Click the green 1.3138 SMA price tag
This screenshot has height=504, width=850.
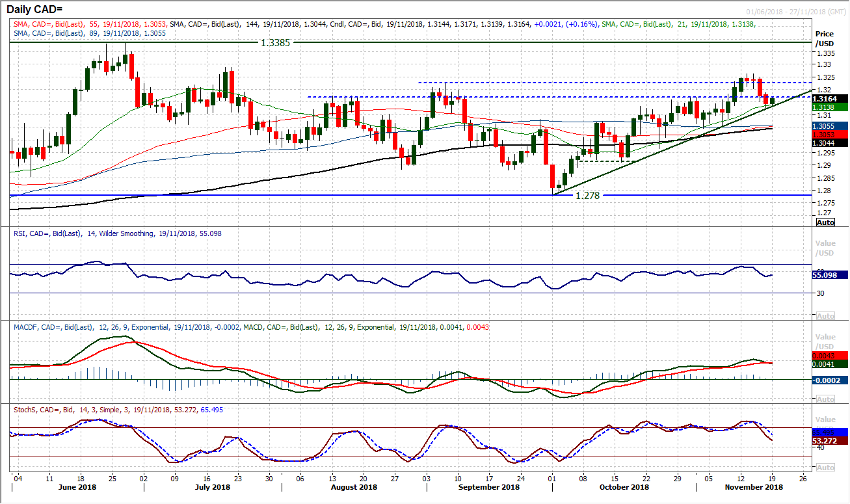[831, 107]
